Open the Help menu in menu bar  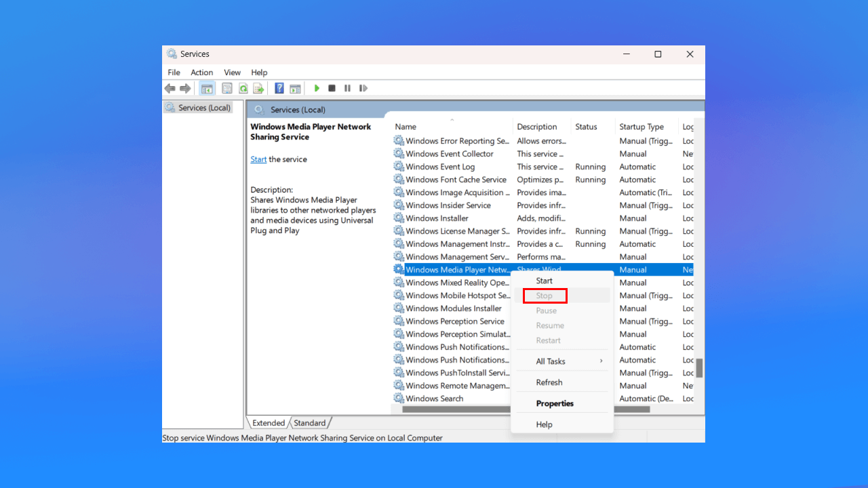(259, 73)
